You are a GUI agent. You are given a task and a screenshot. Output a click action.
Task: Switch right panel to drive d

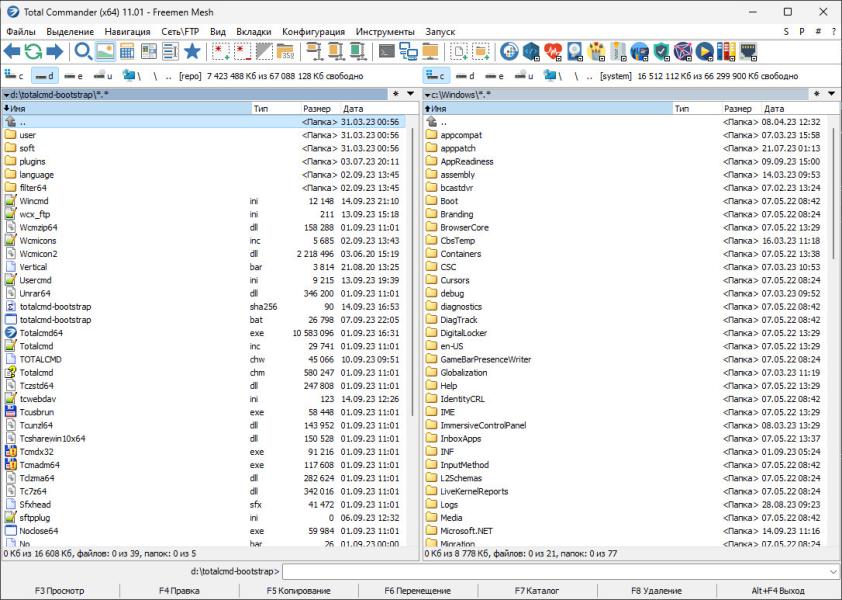pos(465,76)
